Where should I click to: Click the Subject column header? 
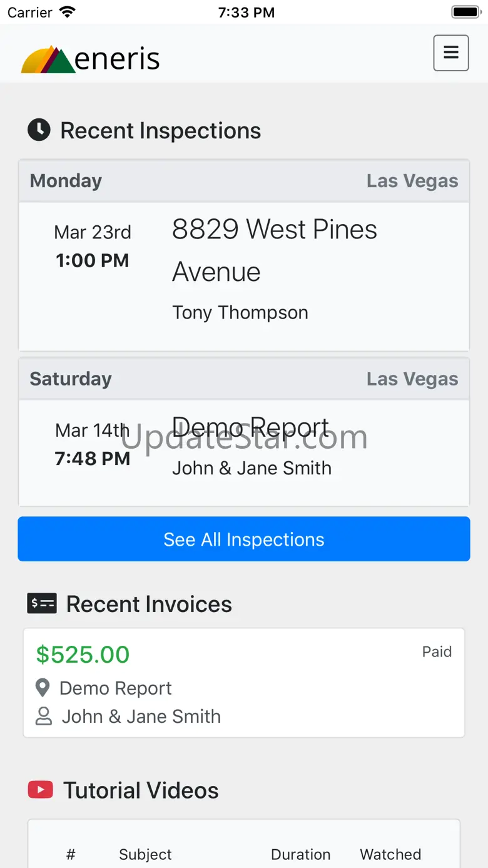click(145, 854)
